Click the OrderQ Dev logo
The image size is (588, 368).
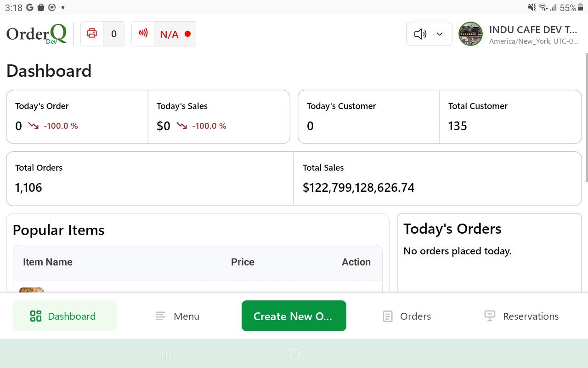coord(37,34)
